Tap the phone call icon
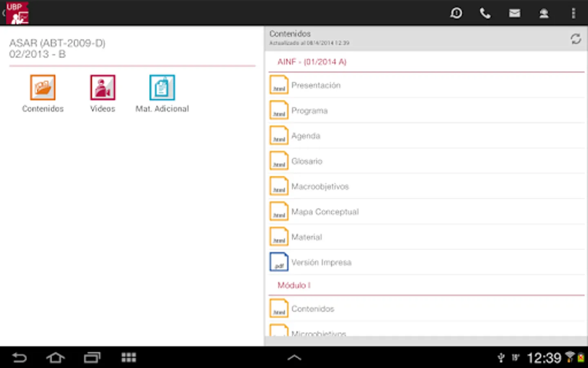Image resolution: width=588 pixels, height=368 pixels. (x=485, y=13)
